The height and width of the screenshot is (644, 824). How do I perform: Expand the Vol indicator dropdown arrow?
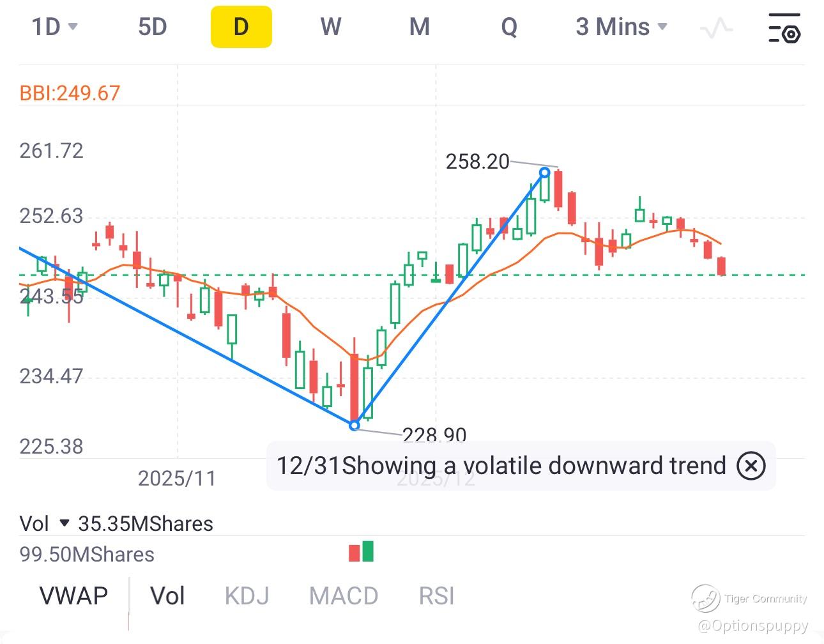click(64, 524)
